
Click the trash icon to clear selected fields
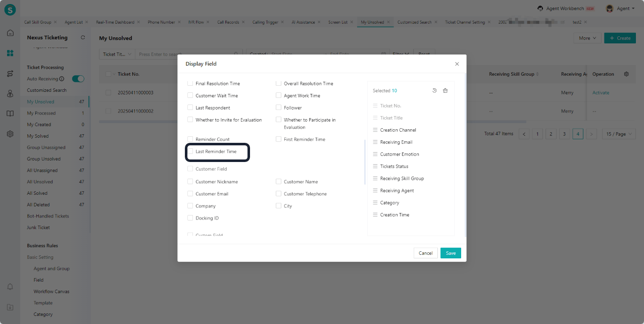(x=445, y=91)
